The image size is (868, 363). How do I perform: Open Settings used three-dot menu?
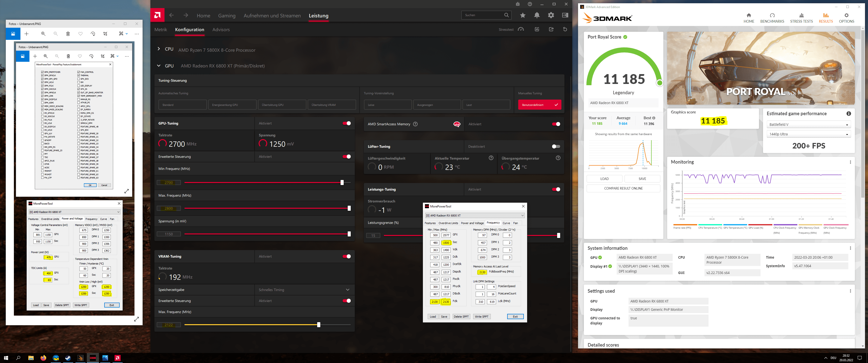pyautogui.click(x=851, y=291)
